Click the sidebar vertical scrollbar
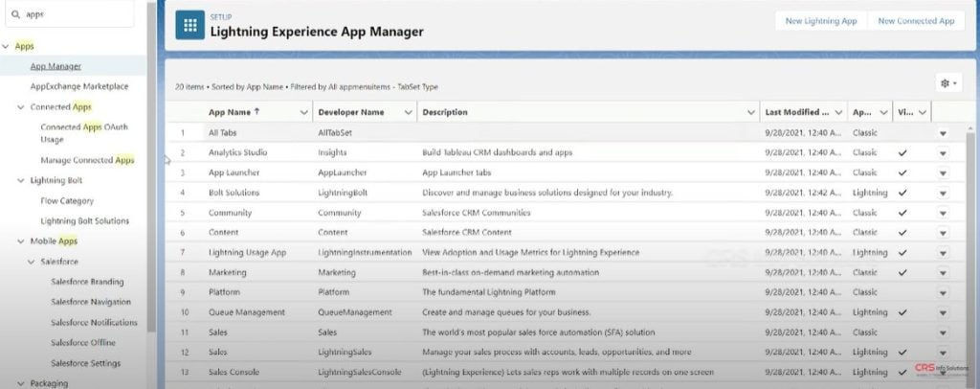This screenshot has height=389, width=980. tap(150, 169)
